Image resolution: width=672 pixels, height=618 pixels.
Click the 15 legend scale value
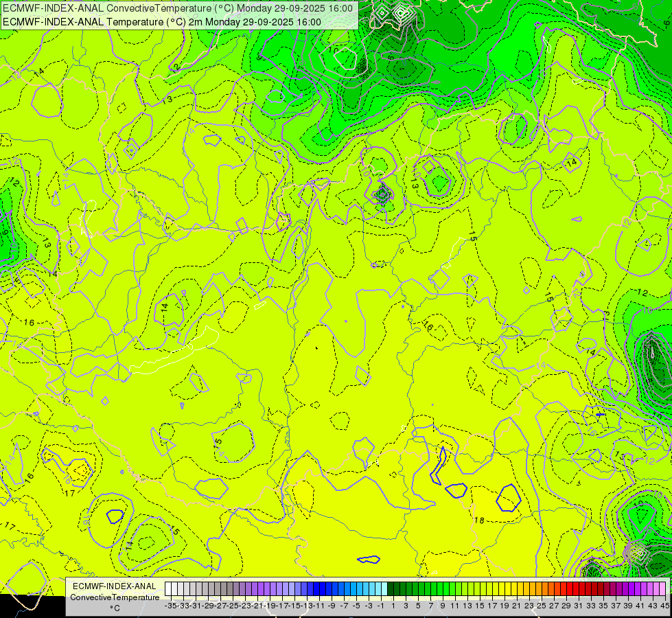pos(480,606)
